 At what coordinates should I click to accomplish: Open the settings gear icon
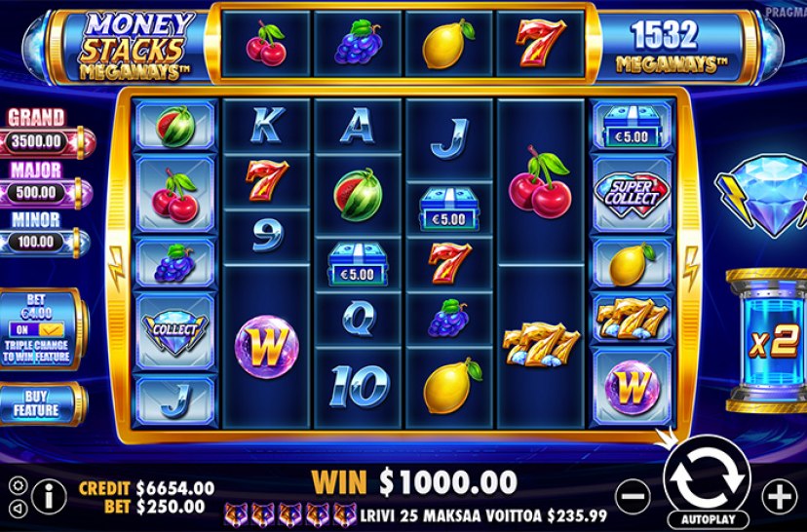click(18, 485)
